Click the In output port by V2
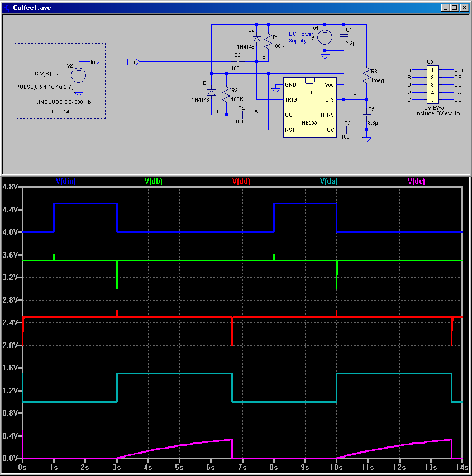 tap(94, 62)
